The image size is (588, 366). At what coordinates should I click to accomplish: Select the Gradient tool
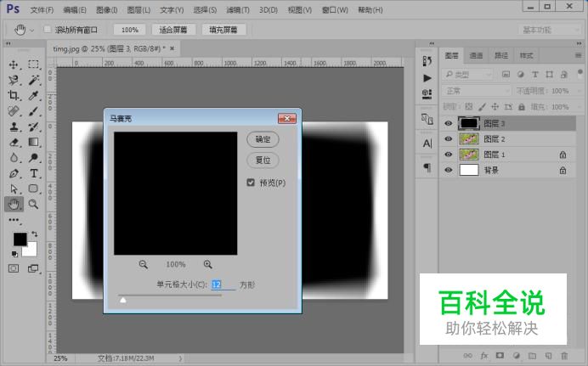(x=33, y=142)
